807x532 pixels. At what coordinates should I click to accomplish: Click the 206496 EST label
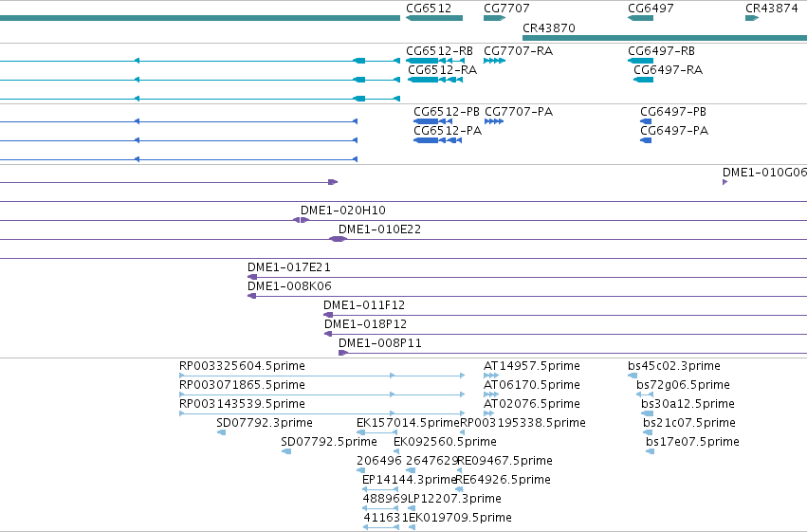click(x=378, y=461)
